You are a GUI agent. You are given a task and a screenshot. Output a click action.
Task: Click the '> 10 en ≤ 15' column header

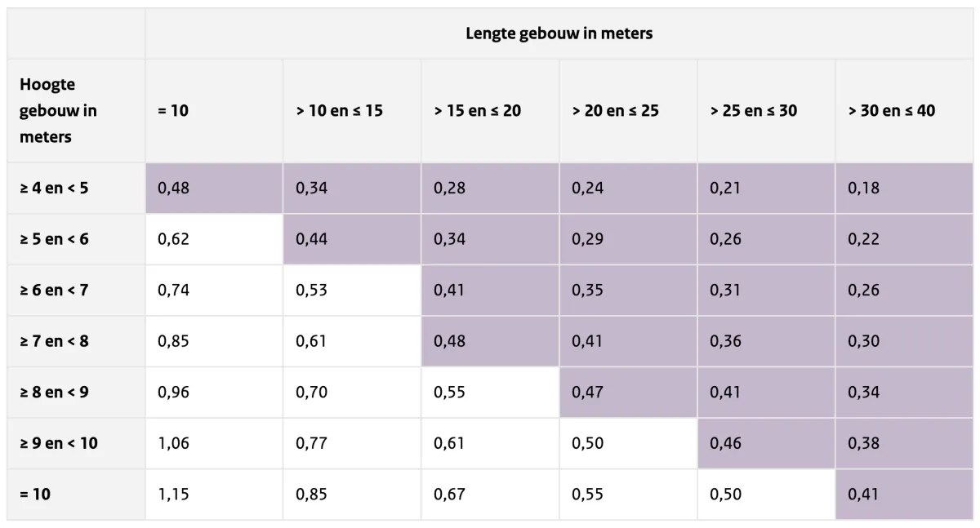(x=339, y=110)
